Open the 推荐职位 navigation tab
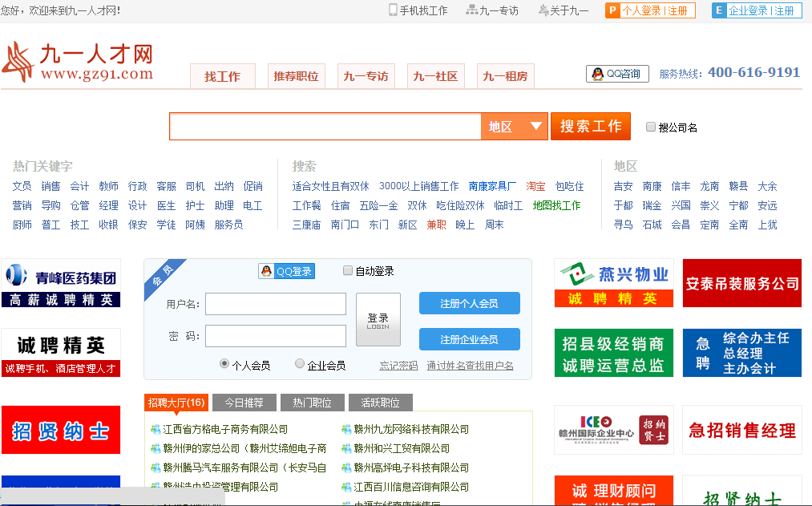812x506 pixels. tap(297, 77)
